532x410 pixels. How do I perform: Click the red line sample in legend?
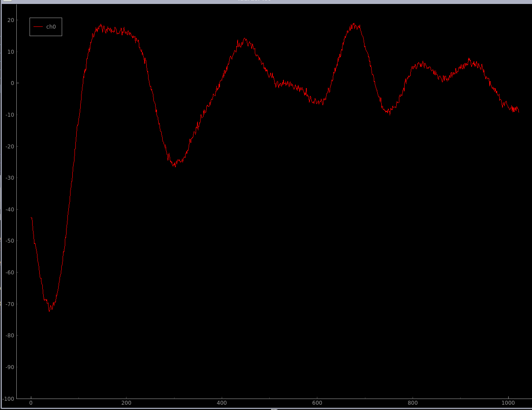click(38, 27)
